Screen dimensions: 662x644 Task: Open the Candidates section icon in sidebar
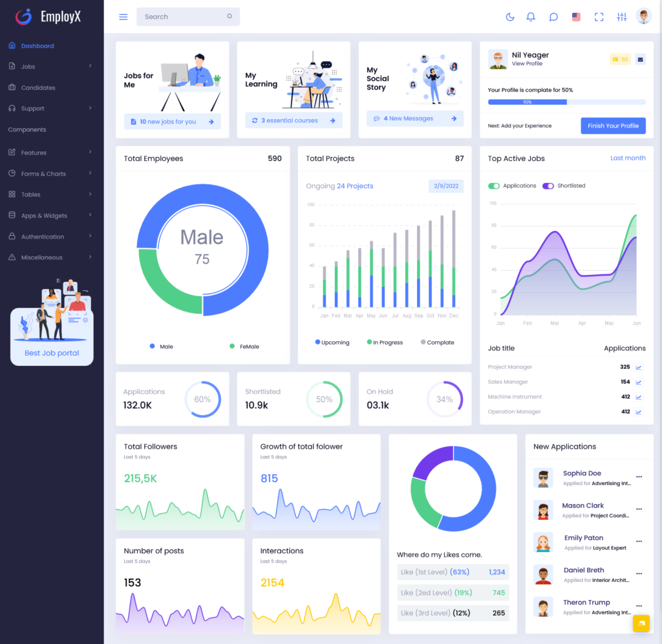click(x=12, y=87)
